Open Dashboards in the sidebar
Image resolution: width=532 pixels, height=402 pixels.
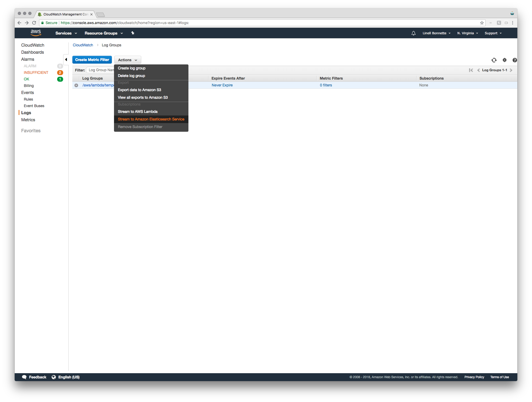point(32,52)
